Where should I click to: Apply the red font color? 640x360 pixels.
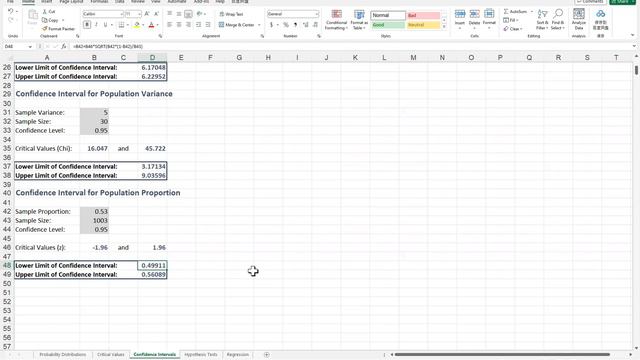pyautogui.click(x=151, y=25)
